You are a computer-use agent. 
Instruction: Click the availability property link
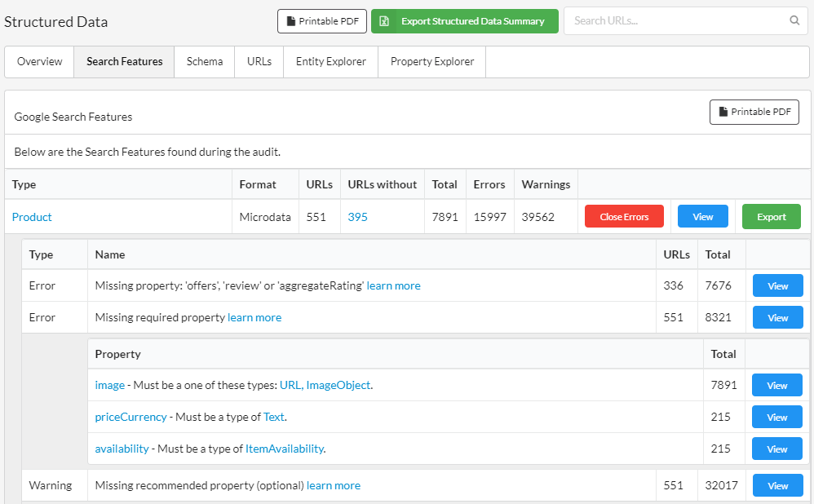122,449
